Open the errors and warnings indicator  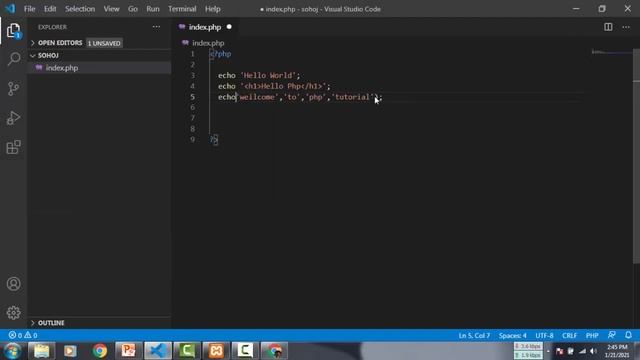23,335
